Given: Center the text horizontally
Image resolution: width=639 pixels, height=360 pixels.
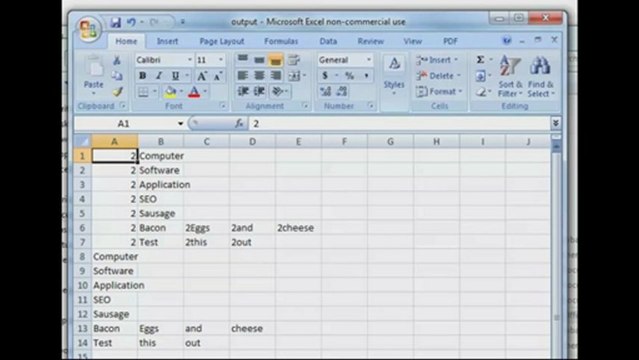Looking at the screenshot, I should (259, 75).
